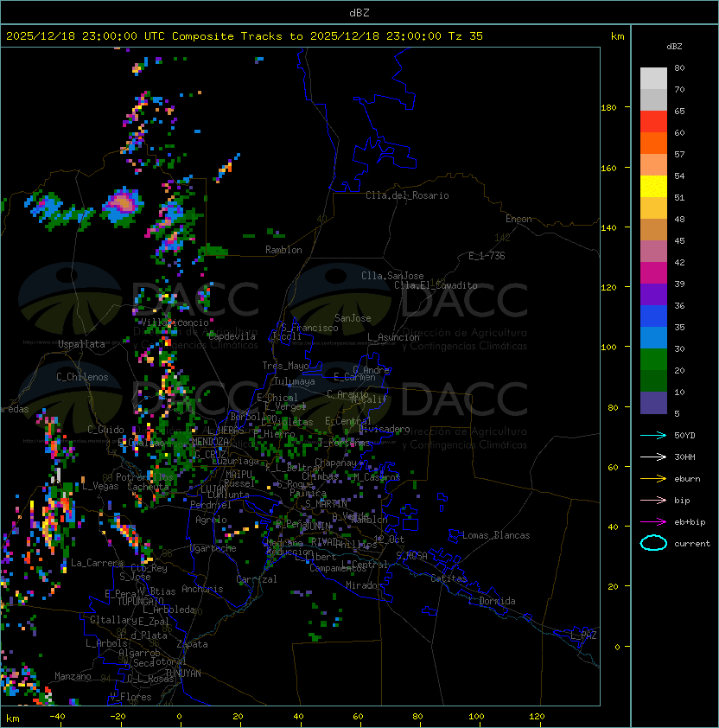This screenshot has height=728, width=719.
Task: Click the 'Ugarteche' map label
Action: 213,548
